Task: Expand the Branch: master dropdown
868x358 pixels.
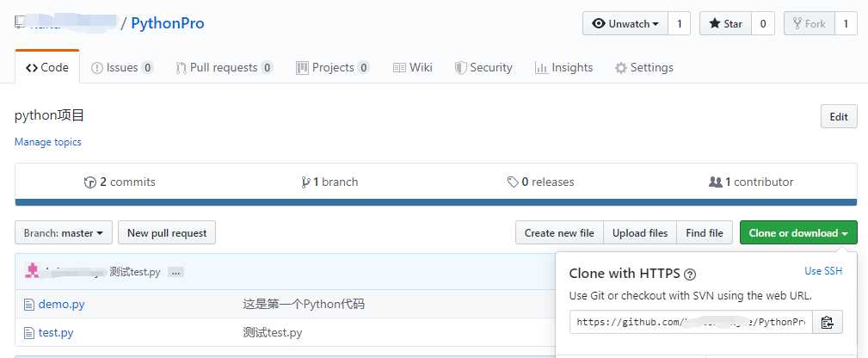Action: click(x=64, y=232)
